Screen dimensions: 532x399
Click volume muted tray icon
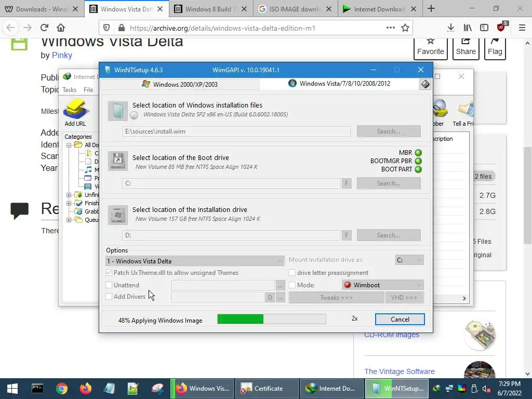486,389
